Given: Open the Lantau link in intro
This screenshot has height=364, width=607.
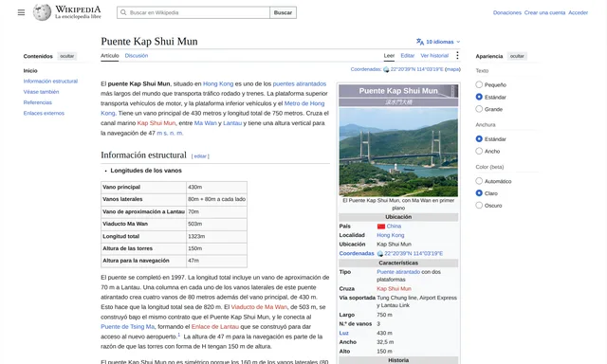Looking at the screenshot, I should coord(232,123).
